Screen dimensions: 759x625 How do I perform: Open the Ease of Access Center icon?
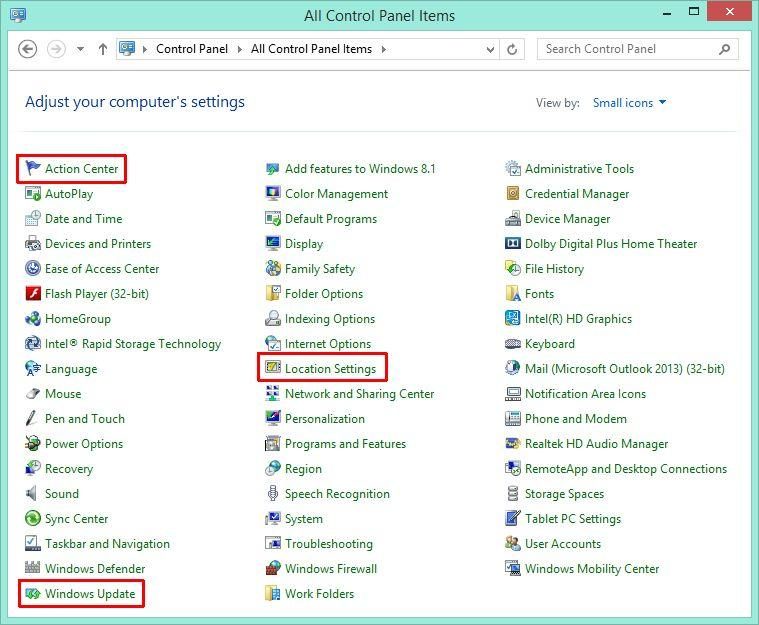click(x=33, y=268)
